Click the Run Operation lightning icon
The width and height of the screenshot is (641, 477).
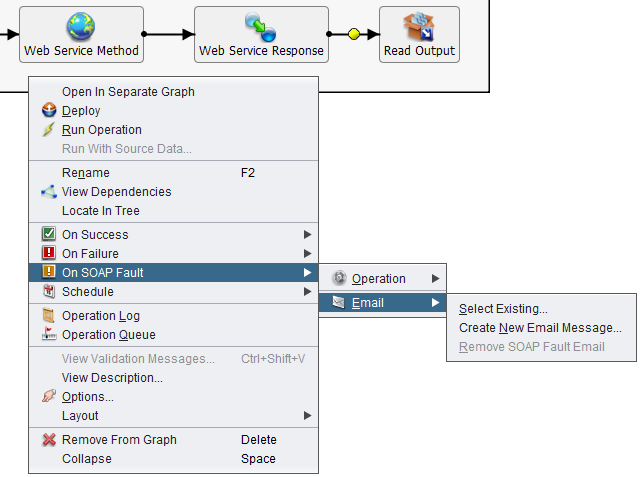click(x=49, y=130)
